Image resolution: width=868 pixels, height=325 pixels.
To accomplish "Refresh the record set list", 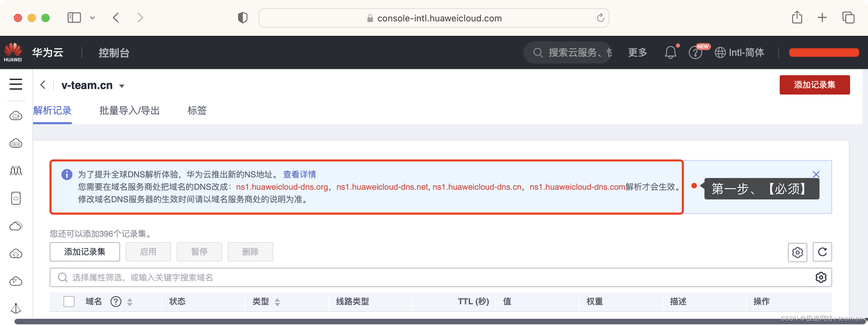I will point(822,252).
